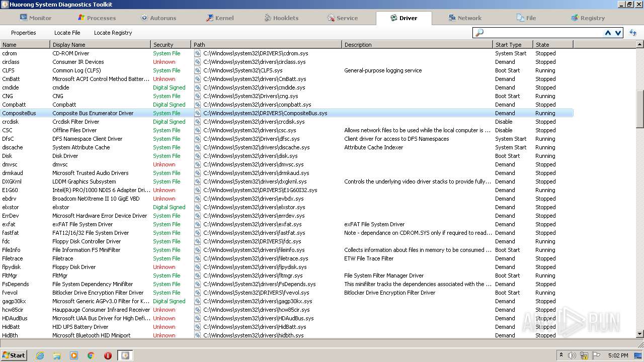Click the Locate Registry button

(x=113, y=33)
